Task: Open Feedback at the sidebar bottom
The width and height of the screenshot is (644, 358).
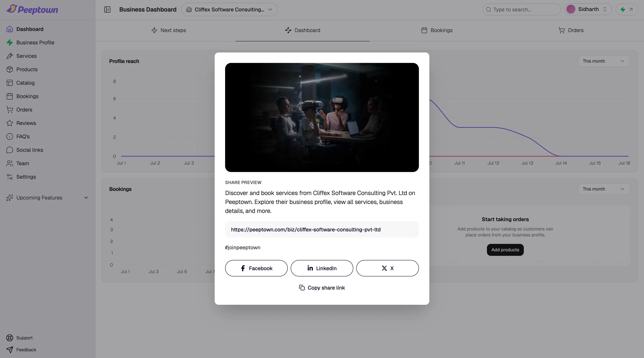Action: [x=21, y=350]
